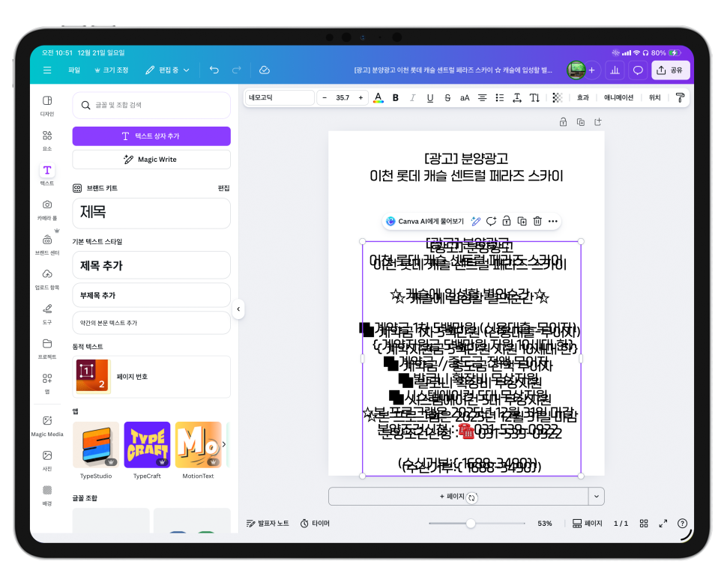
Task: Open the 위치 position panel
Action: (655, 98)
